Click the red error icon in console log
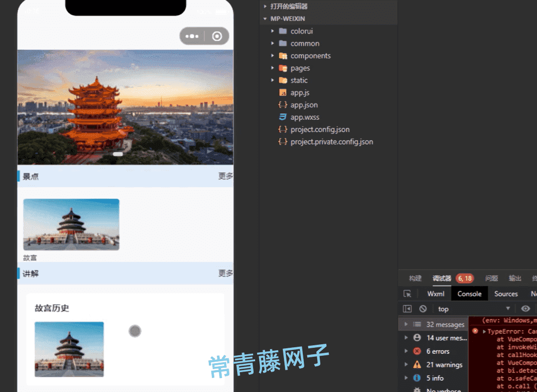 475,331
